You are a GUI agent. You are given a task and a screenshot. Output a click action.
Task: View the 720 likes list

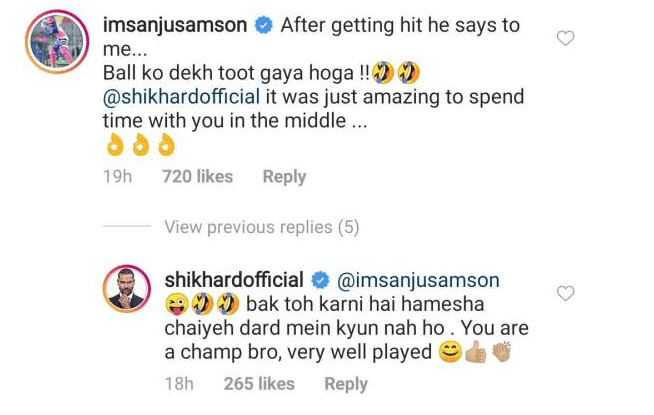pos(198,176)
